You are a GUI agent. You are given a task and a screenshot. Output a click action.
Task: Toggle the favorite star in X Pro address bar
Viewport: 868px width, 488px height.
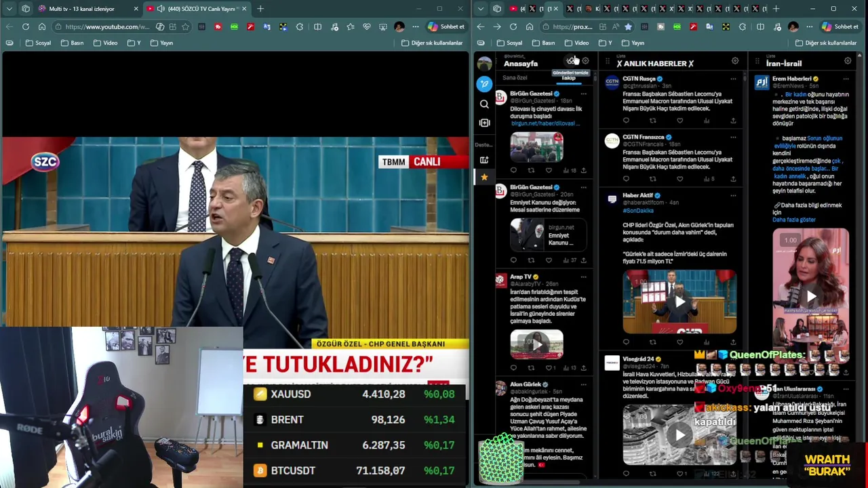(x=628, y=26)
